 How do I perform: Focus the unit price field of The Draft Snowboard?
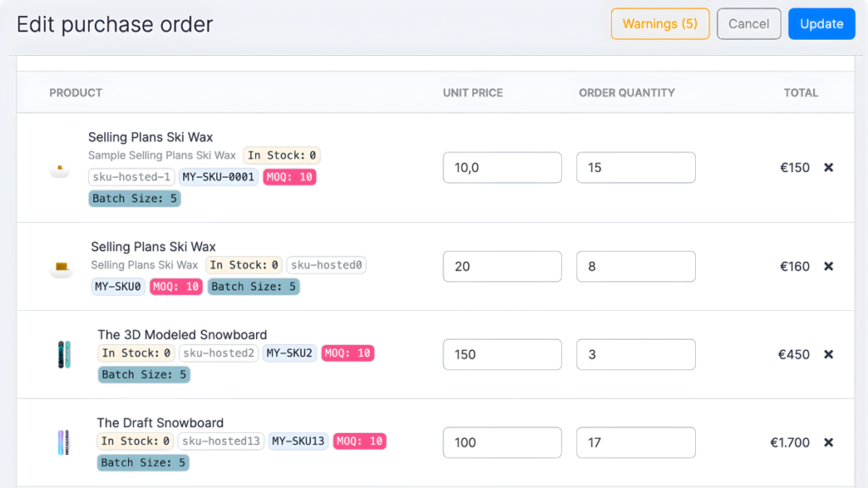click(502, 442)
